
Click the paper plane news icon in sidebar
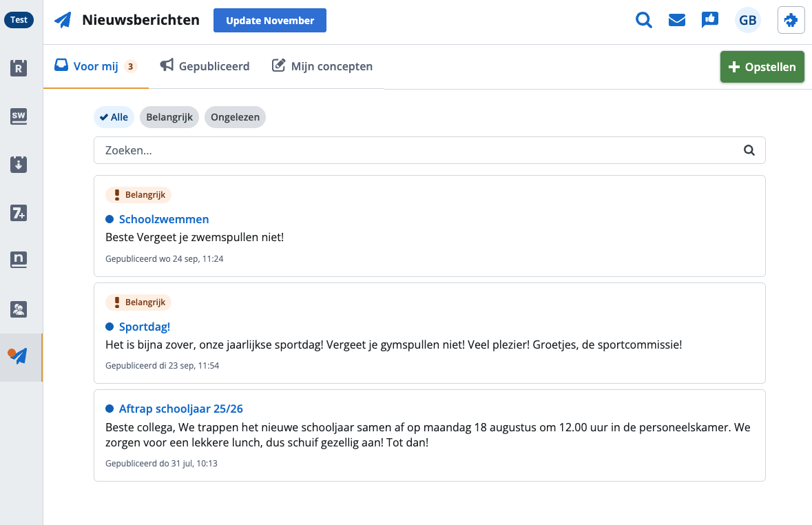coord(19,356)
